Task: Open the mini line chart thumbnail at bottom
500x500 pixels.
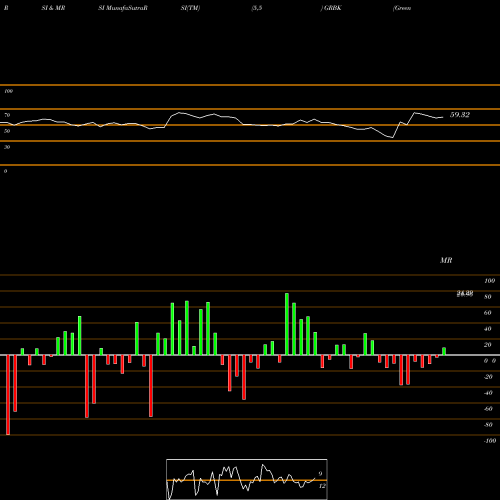Action: [x=247, y=479]
